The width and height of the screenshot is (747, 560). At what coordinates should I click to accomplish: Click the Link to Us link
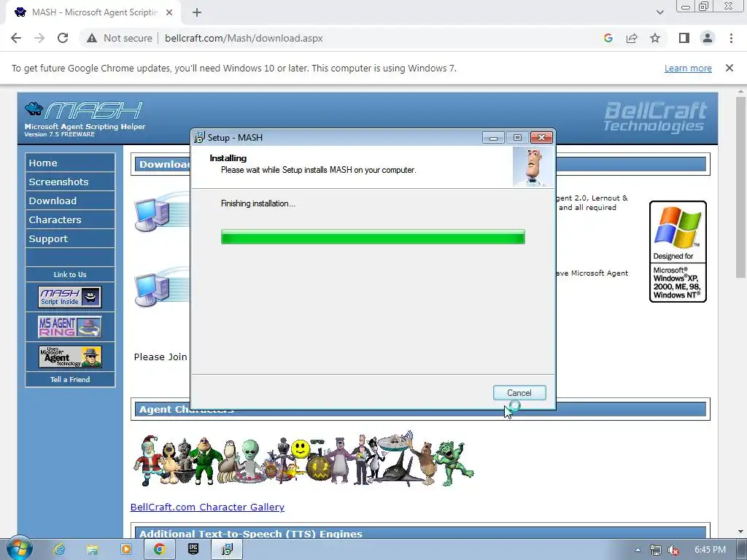click(70, 275)
